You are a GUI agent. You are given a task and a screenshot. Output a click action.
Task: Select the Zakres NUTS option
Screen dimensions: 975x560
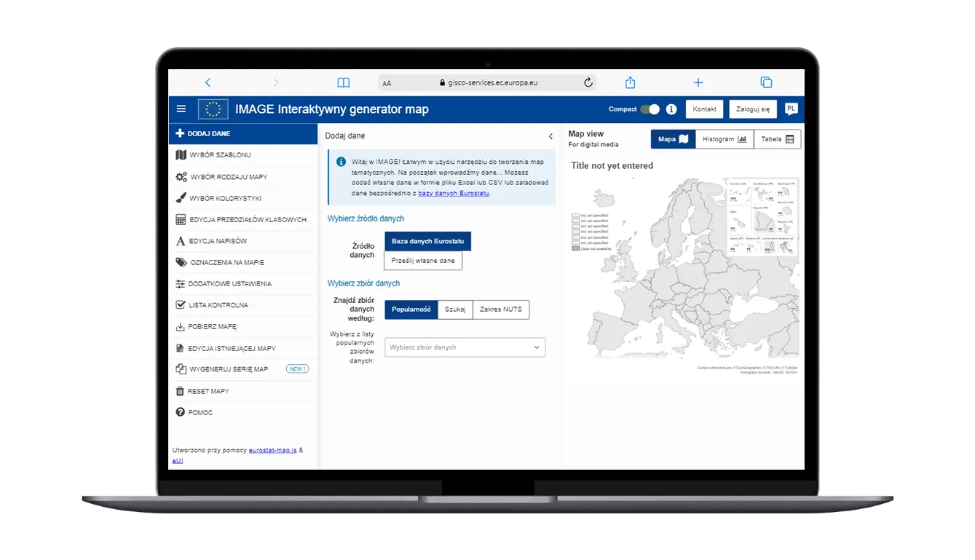(500, 309)
